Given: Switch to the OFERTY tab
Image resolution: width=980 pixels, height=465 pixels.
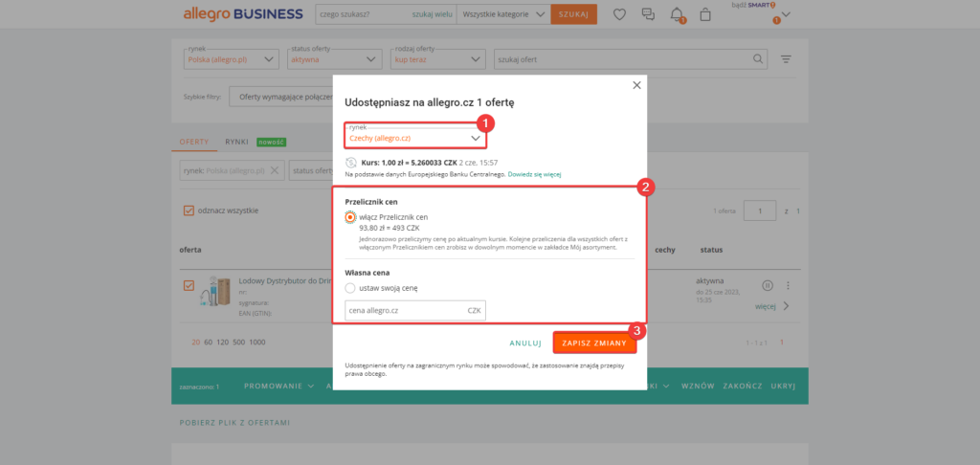Looking at the screenshot, I should click(x=193, y=142).
